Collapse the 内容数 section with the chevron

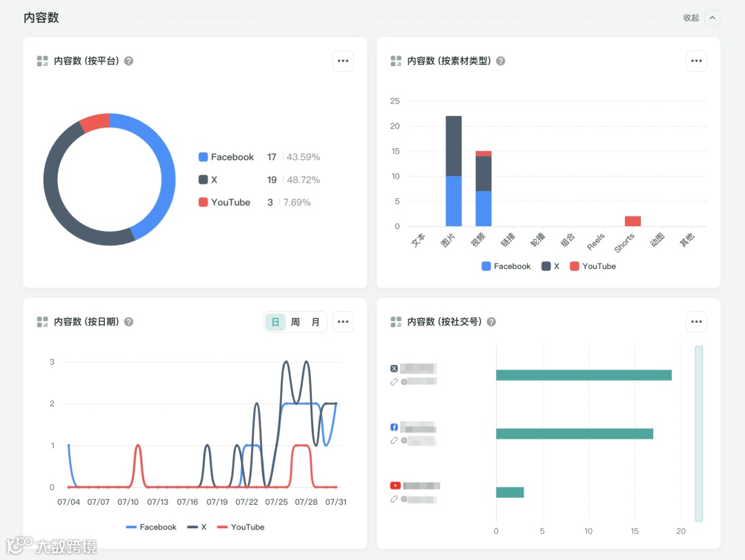[712, 18]
